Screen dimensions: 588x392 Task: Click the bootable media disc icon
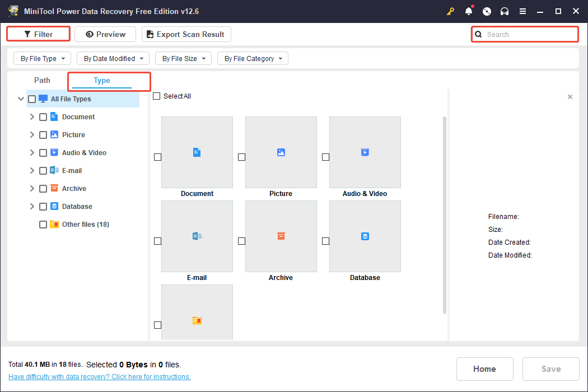click(x=487, y=11)
